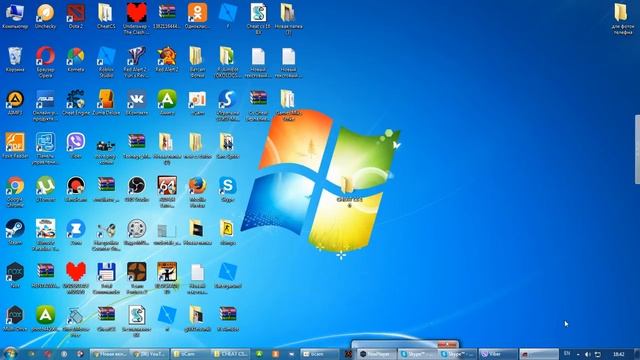Launch the Foxit Reader shortcut
The height and width of the screenshot is (360, 640).
click(15, 146)
